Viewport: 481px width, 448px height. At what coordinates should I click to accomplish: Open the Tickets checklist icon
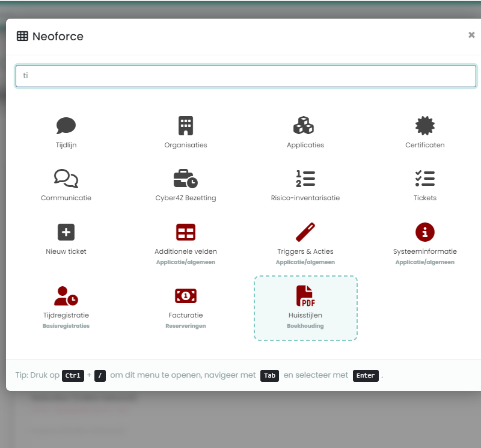point(424,179)
